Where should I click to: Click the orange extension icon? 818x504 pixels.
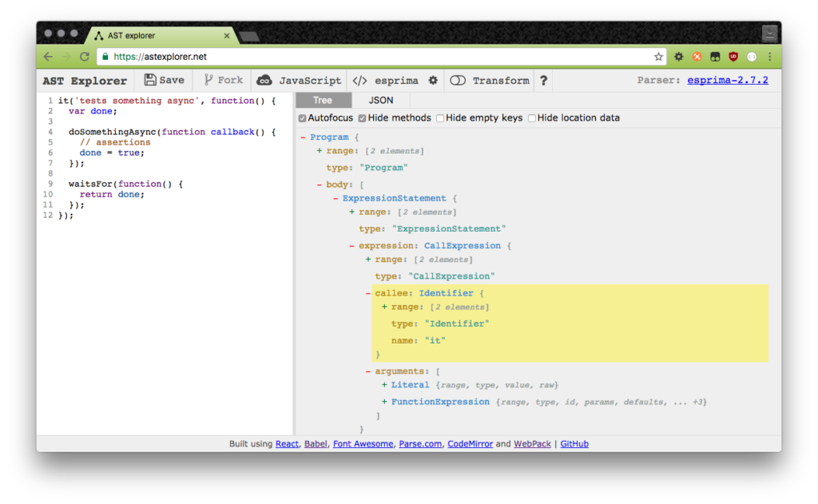coord(697,57)
